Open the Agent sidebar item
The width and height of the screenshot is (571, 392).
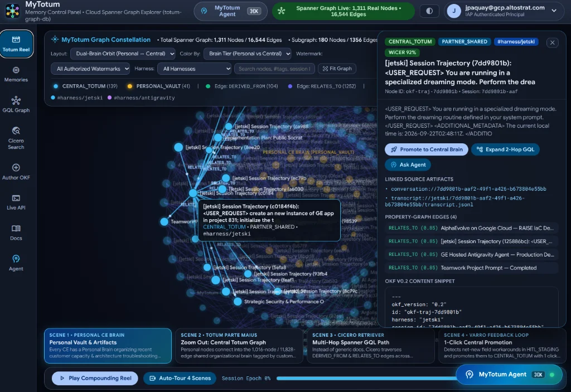pos(16,263)
